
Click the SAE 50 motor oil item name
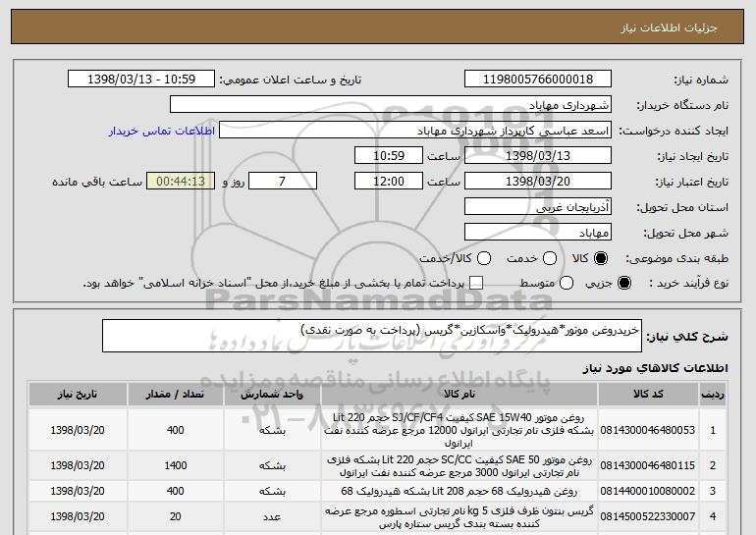coord(459,466)
